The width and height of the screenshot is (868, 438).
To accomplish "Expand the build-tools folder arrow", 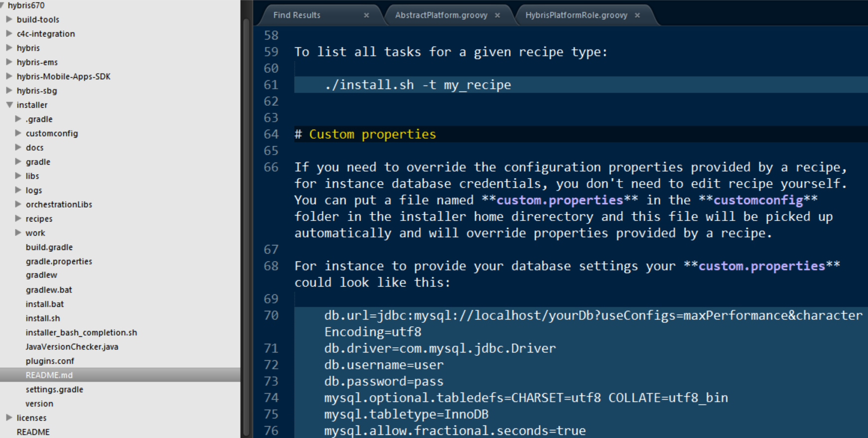I will coord(9,19).
